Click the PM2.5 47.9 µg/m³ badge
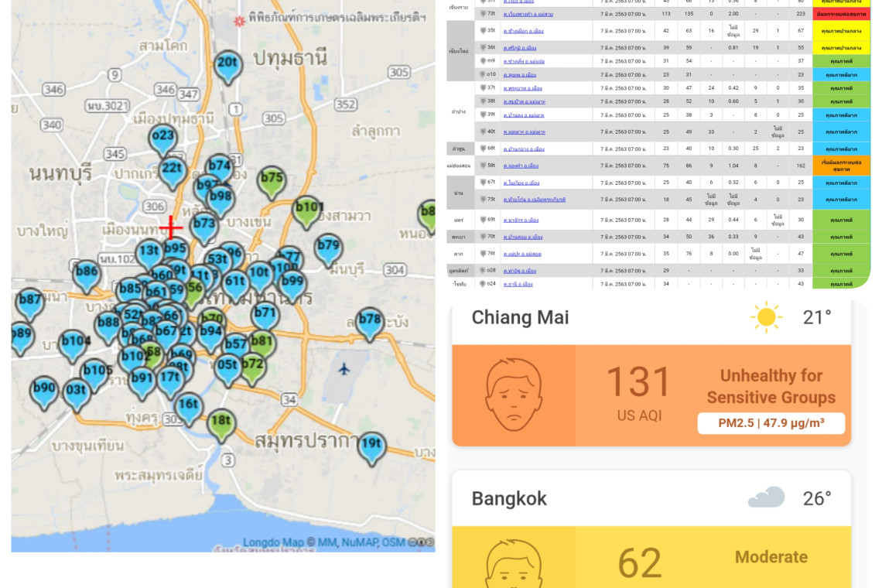882x588 pixels. tap(771, 423)
